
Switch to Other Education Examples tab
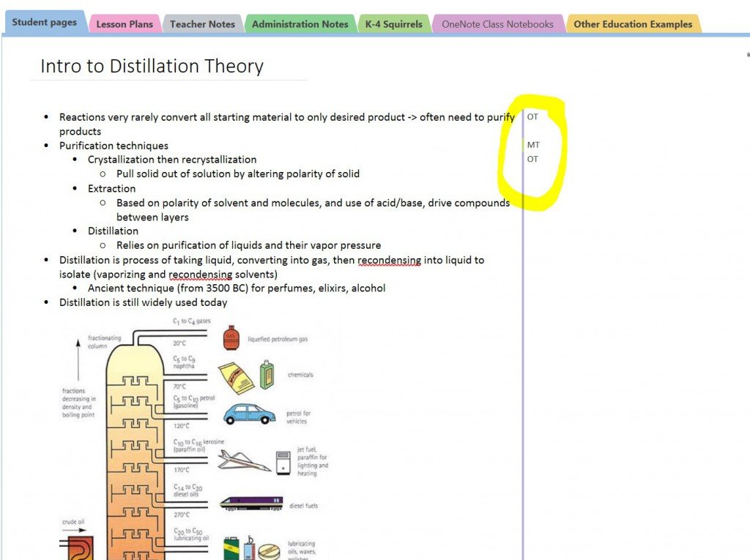[x=632, y=24]
